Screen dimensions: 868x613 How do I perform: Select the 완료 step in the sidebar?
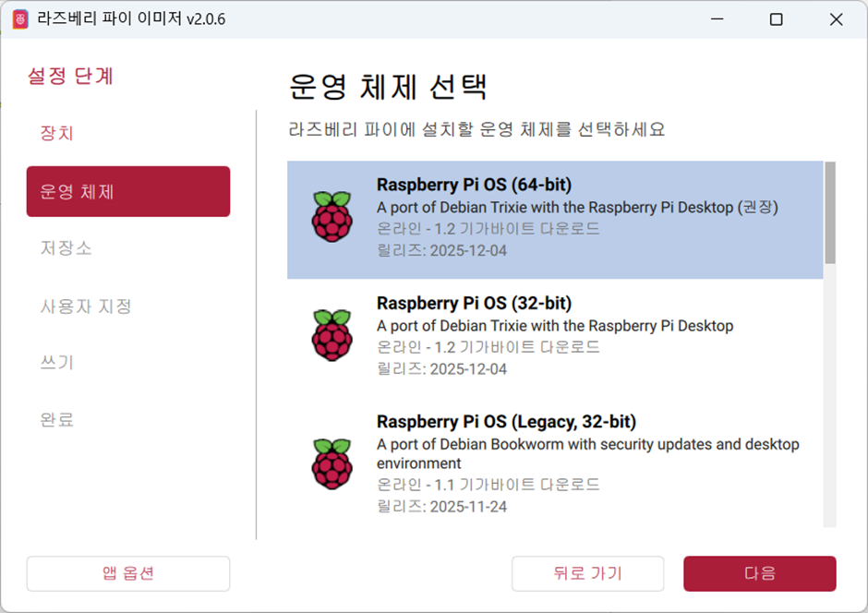(x=56, y=419)
